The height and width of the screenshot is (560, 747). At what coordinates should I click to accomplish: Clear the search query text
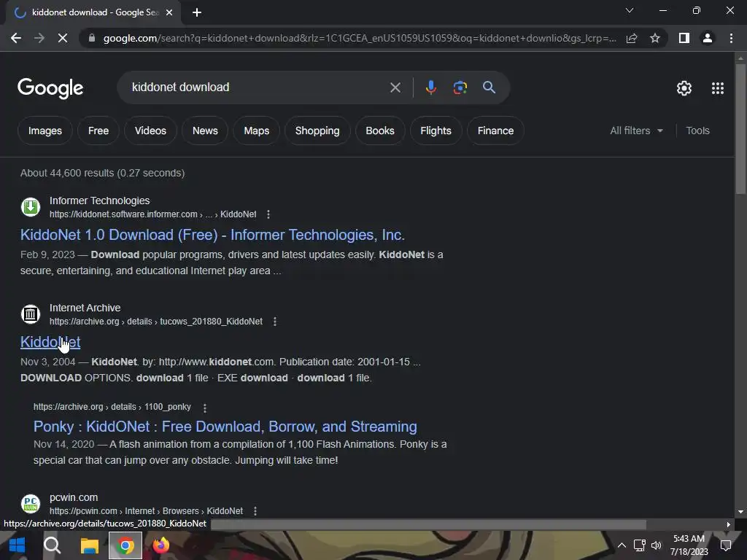click(395, 87)
